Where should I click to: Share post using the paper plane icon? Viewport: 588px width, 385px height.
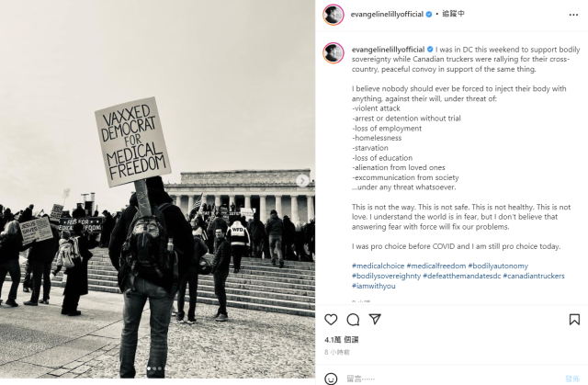[375, 319]
